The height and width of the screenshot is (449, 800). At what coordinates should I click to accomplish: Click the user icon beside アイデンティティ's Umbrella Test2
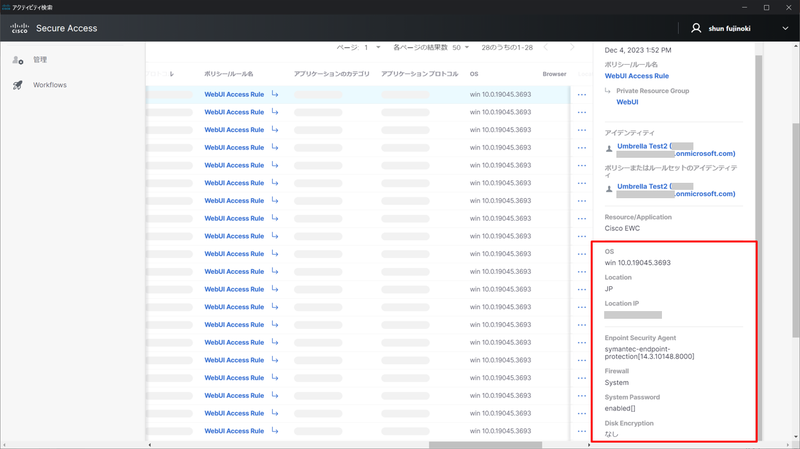point(609,149)
